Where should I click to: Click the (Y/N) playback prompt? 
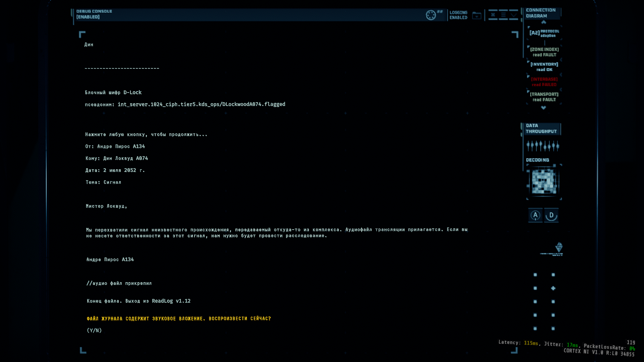click(94, 330)
